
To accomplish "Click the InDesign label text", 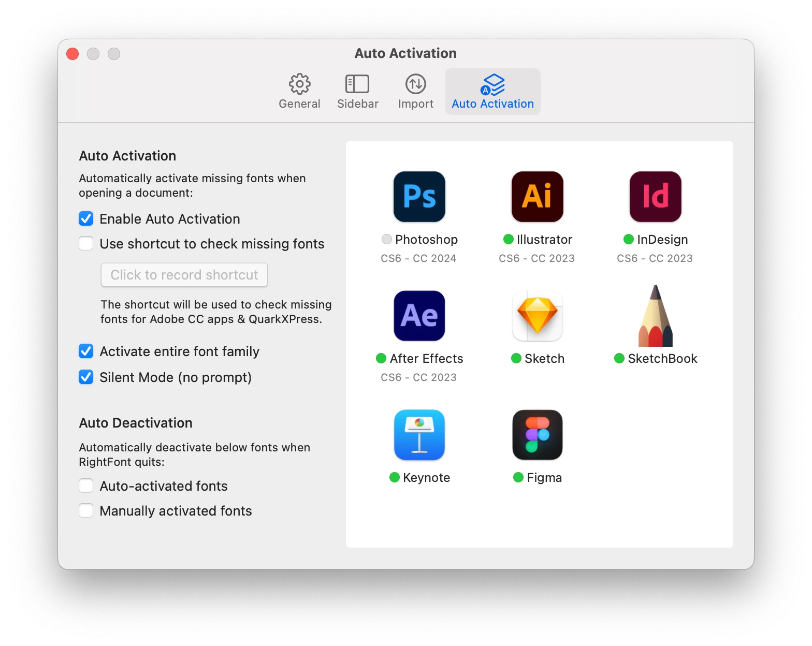I will tap(663, 240).
